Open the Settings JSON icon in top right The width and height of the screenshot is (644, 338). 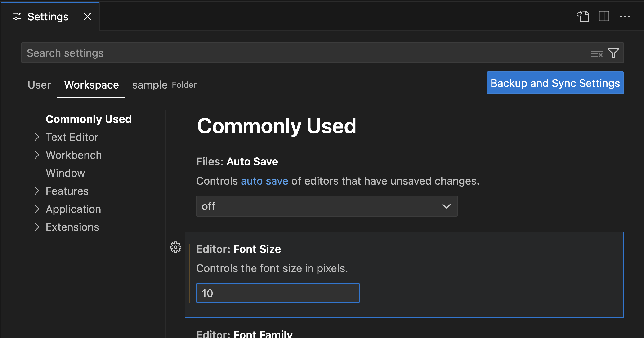(583, 17)
